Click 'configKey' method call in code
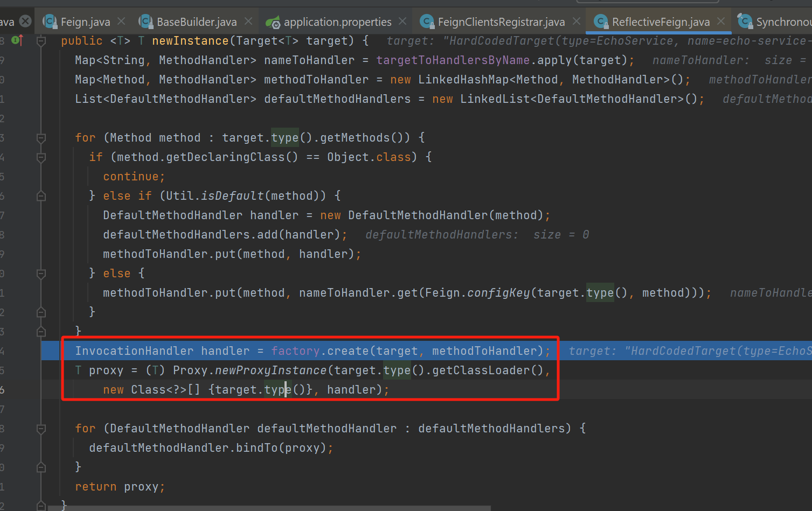 [x=498, y=293]
